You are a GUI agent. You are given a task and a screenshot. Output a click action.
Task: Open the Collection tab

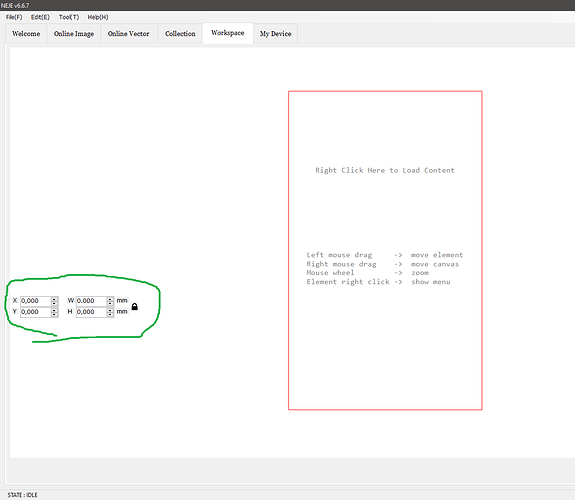pos(180,34)
